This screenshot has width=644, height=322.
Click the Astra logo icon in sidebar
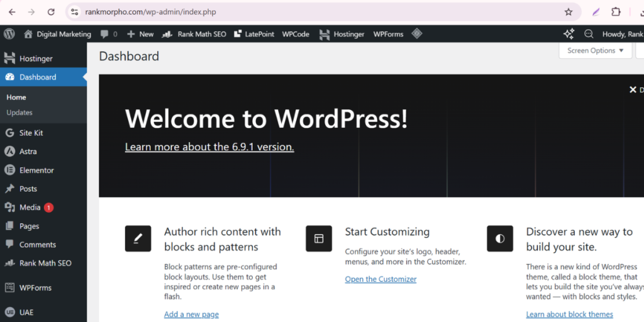(9, 152)
